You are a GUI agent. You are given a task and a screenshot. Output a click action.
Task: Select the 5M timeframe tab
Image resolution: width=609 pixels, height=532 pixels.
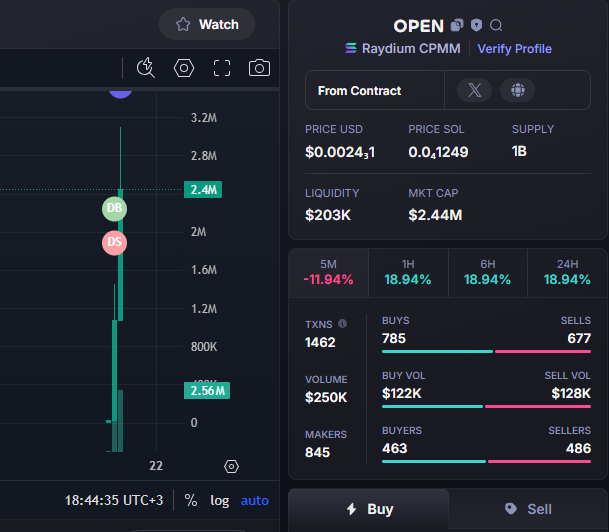(329, 273)
